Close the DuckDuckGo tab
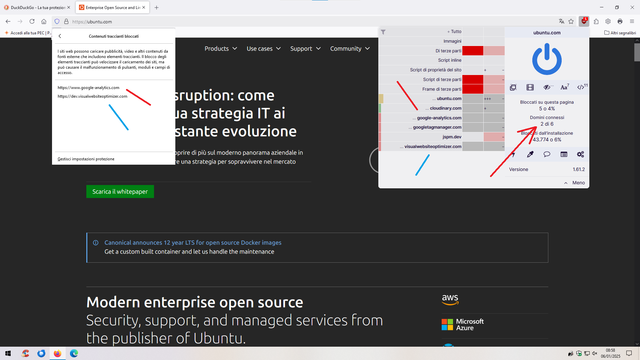This screenshot has width=640, height=360. click(x=68, y=7)
